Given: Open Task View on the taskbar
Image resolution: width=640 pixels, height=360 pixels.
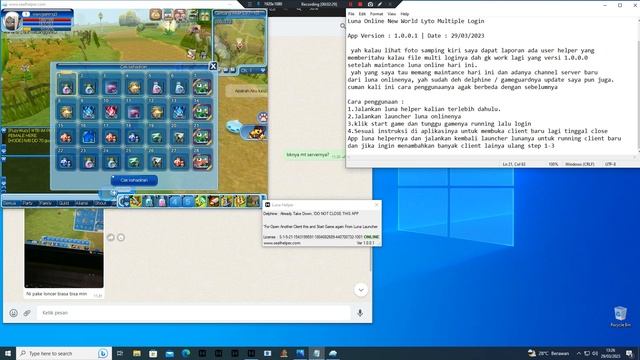Looking at the screenshot, I should coord(120,353).
